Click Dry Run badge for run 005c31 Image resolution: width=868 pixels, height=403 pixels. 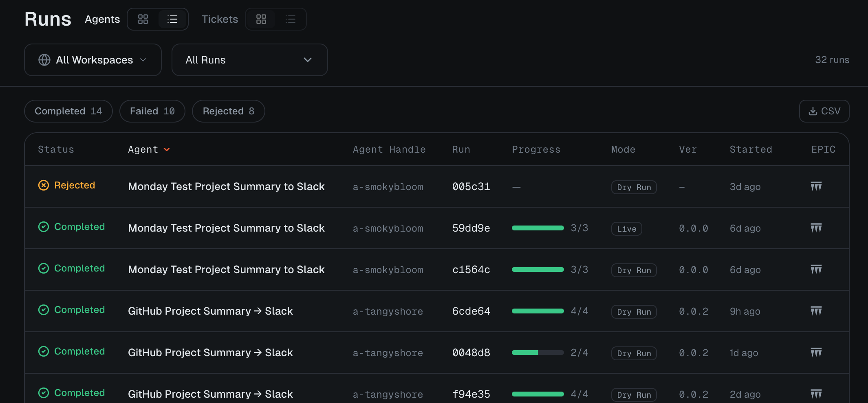[x=634, y=187]
